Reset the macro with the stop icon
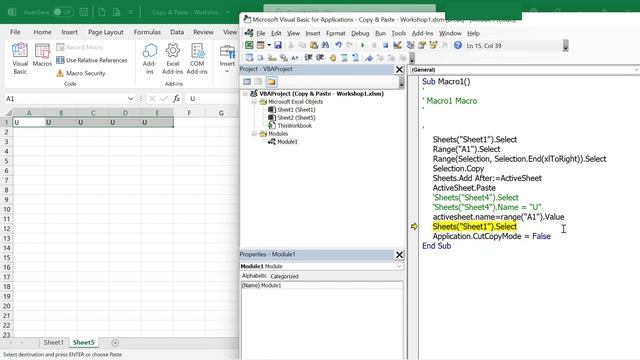 [x=385, y=45]
